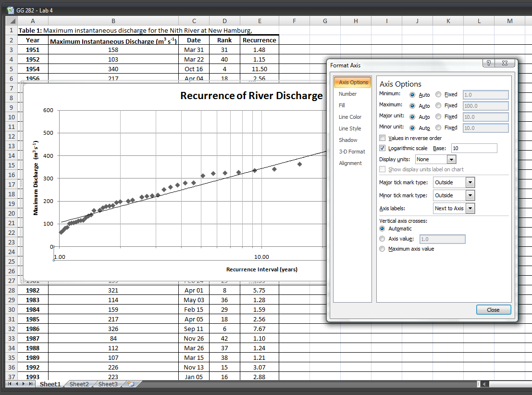Viewport: 532px width, 395px height.
Task: Click the Select All corner button of worksheet
Action: (11, 20)
